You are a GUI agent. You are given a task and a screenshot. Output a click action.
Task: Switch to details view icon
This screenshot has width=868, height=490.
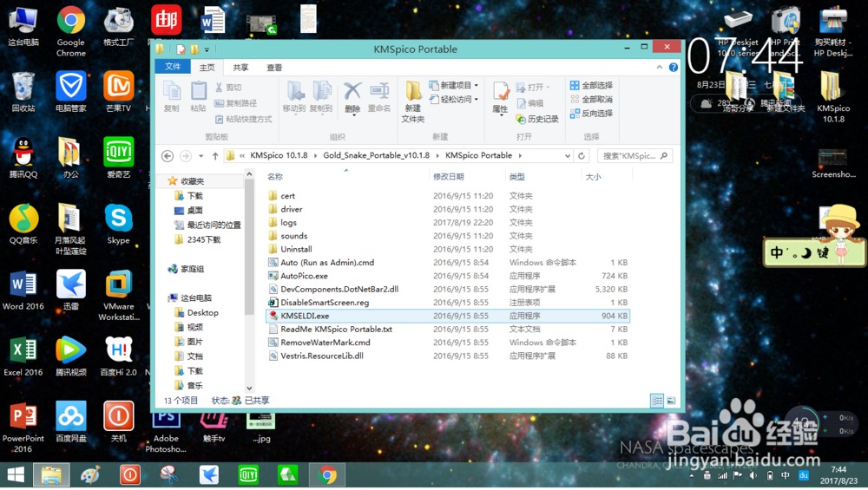[656, 401]
